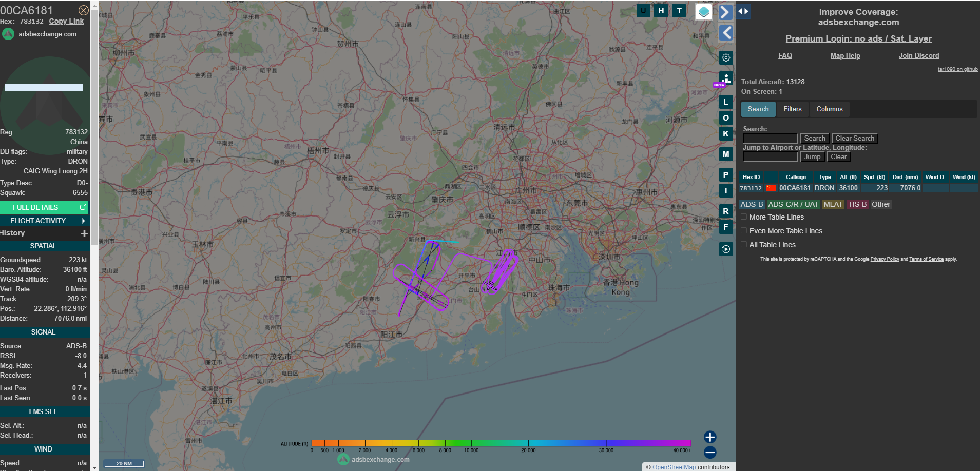Select the 00CA6181 row in aircraft table
Image resolution: width=980 pixels, height=471 pixels.
click(858, 188)
